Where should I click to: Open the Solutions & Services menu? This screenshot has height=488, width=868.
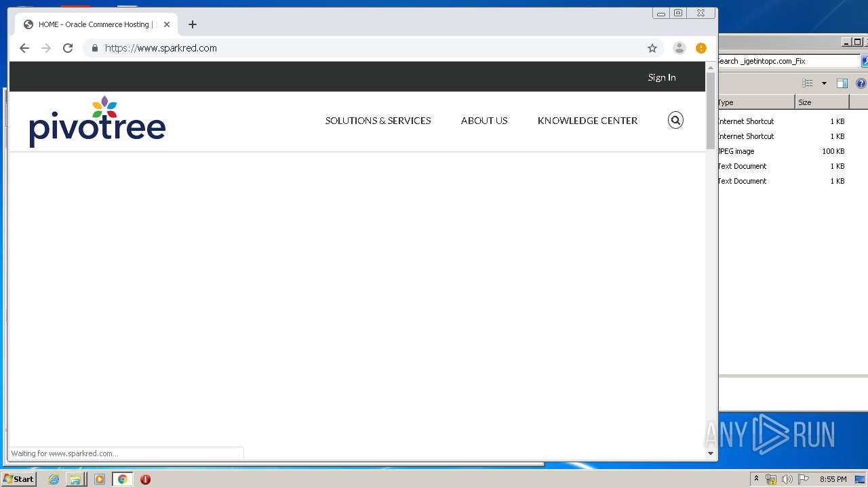[x=378, y=121]
